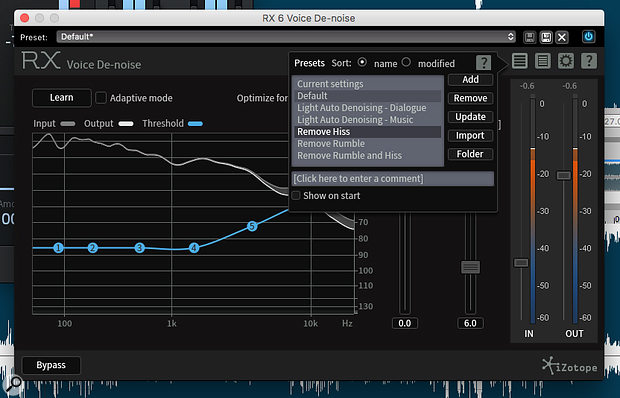Click the Presets panel help icon

[x=483, y=62]
